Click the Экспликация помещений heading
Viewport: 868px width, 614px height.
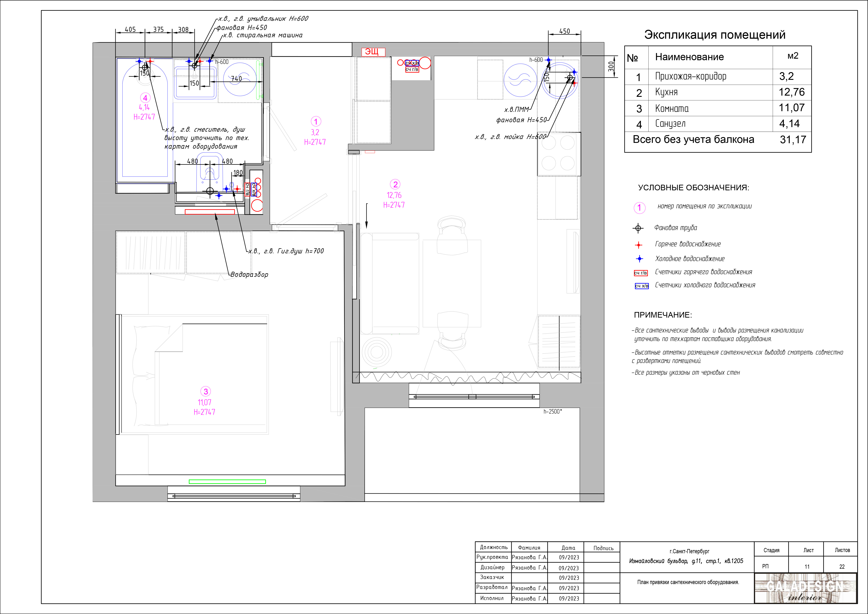(x=715, y=35)
